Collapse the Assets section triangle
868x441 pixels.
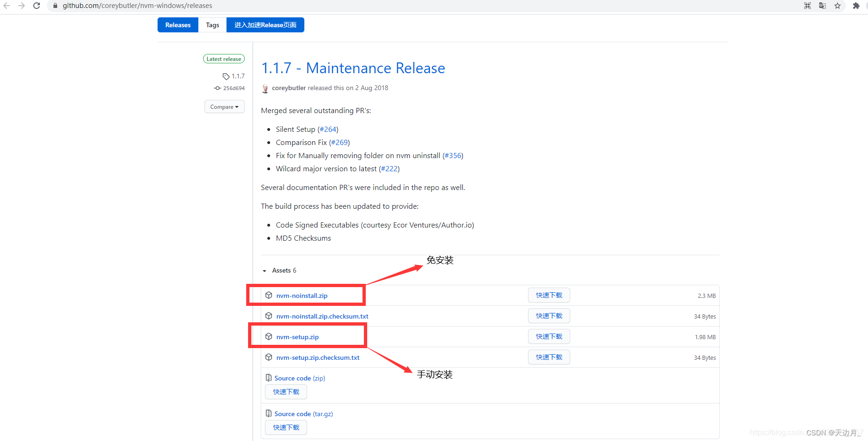point(264,271)
